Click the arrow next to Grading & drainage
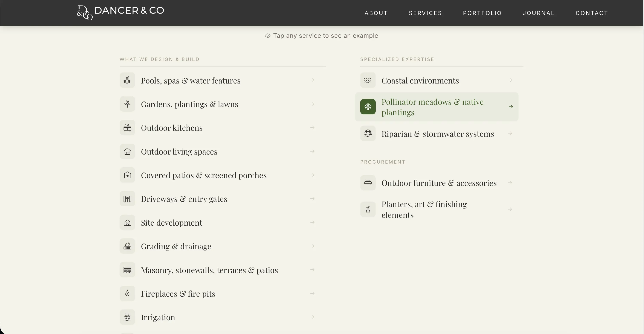The width and height of the screenshot is (644, 334). pyautogui.click(x=312, y=246)
